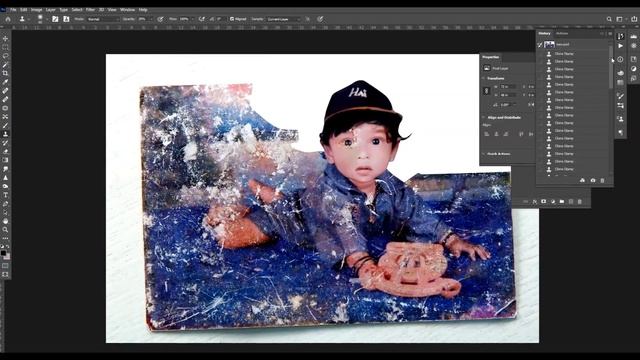Create new group folder icon
Viewport: 640px width, 360px height.
tap(562, 202)
